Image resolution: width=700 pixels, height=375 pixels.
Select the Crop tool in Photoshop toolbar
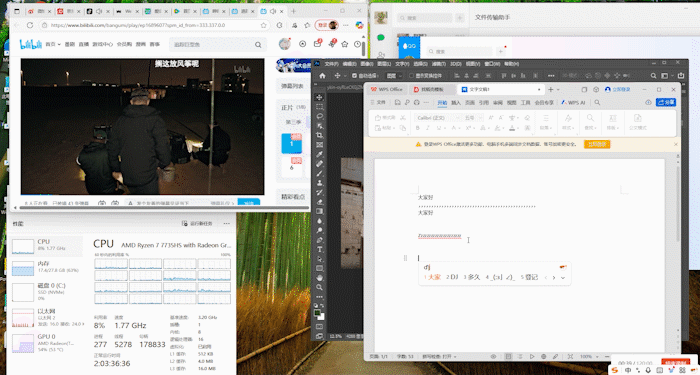pyautogui.click(x=319, y=135)
